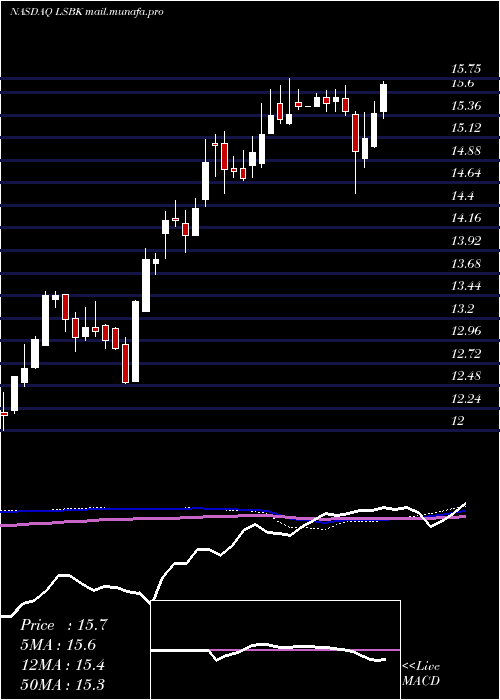Click the 12.24 price axis label
This screenshot has width=500, height=700.
pos(466,399)
